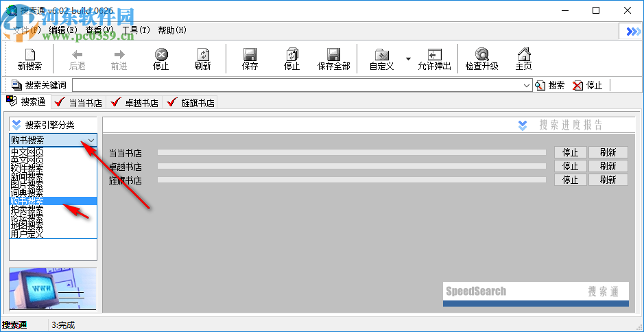Switch to the 当当书店 tab

[x=78, y=103]
